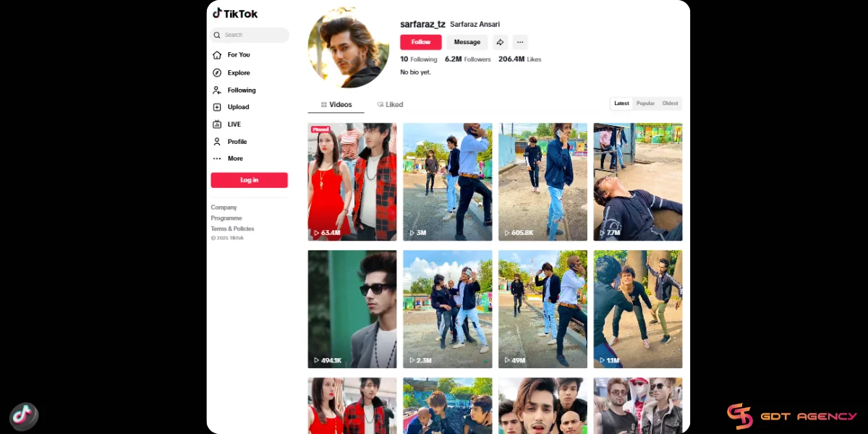Open the Profile menu item
The height and width of the screenshot is (434, 868).
tap(237, 142)
